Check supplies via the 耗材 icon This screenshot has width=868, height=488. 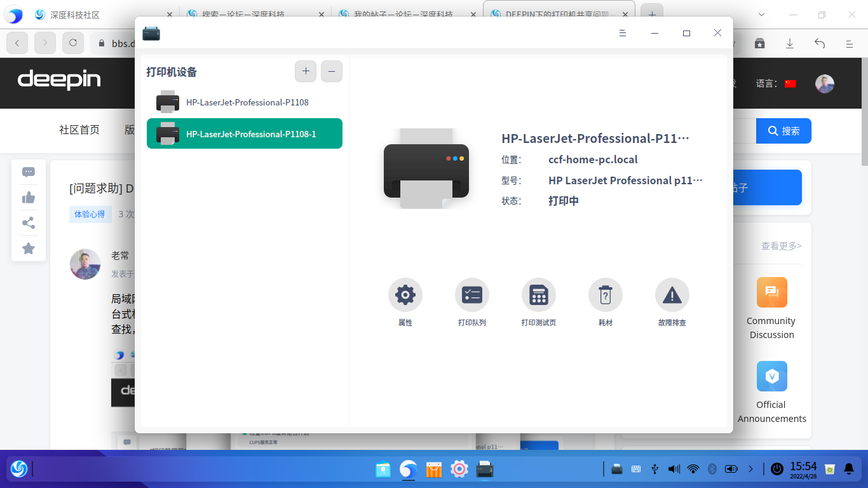(606, 295)
